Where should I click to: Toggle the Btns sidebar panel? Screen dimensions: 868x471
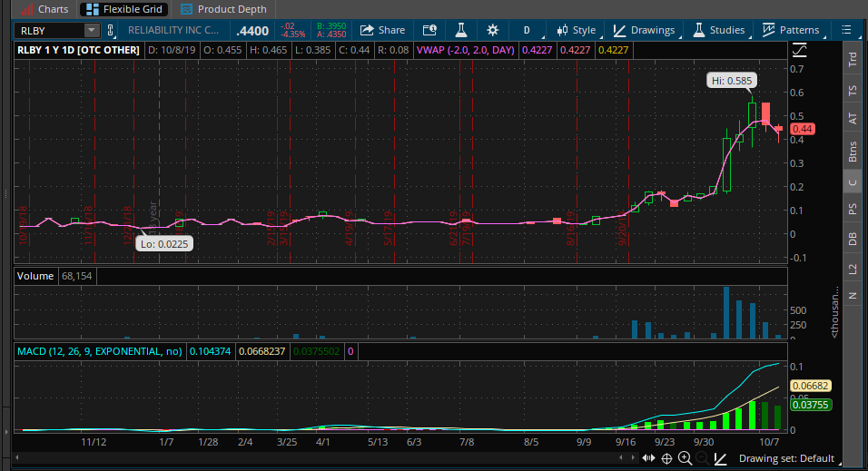(x=852, y=151)
